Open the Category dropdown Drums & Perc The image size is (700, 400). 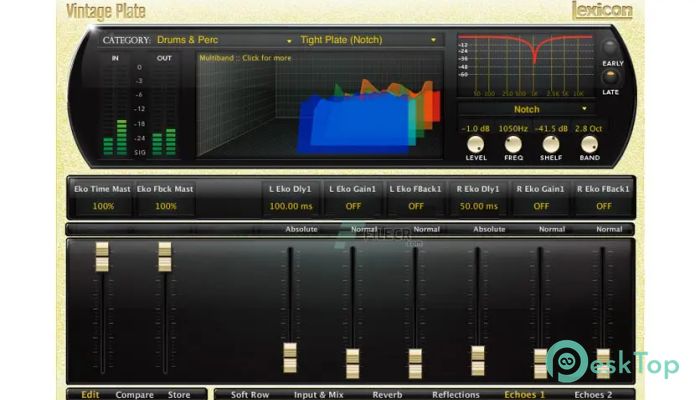tap(223, 40)
